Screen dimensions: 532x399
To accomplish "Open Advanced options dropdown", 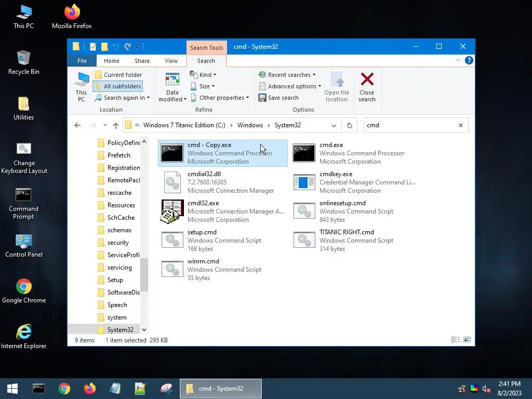I will pyautogui.click(x=290, y=86).
